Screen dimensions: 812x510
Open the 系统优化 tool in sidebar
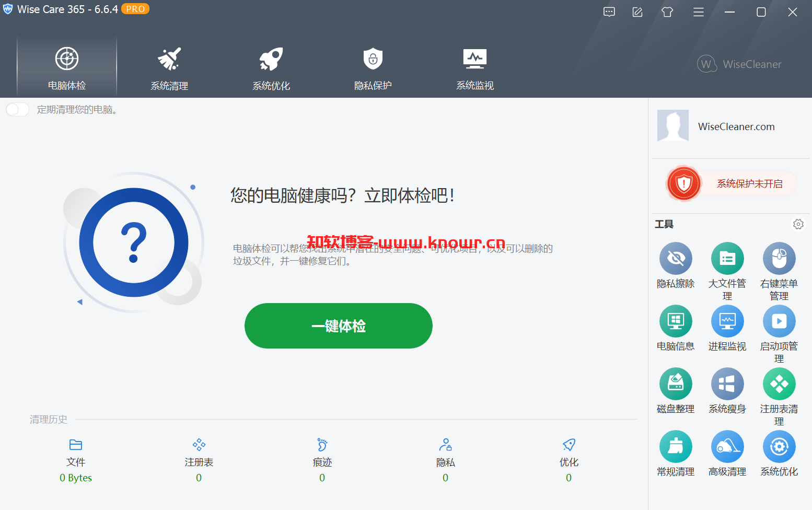(x=779, y=454)
